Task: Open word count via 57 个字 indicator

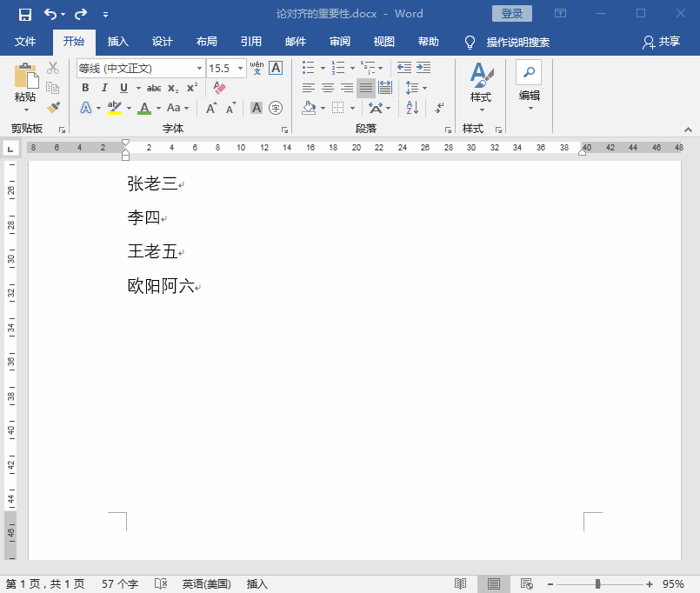Action: pyautogui.click(x=118, y=584)
